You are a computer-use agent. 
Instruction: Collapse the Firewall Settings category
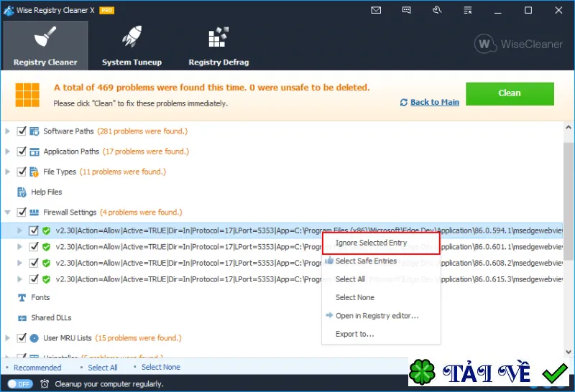[x=7, y=212]
